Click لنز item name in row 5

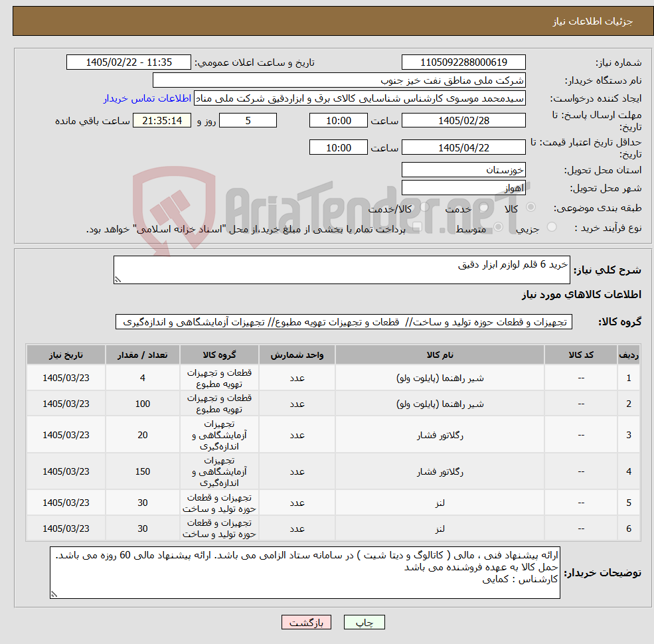(x=440, y=503)
